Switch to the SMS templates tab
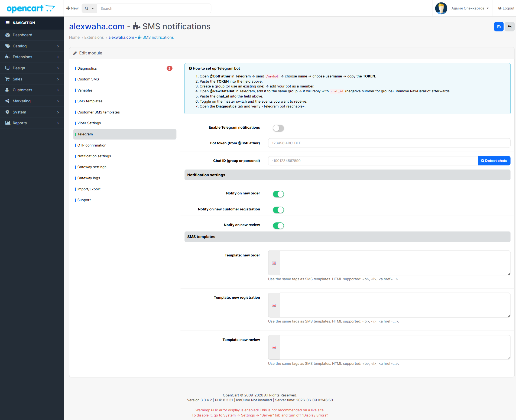This screenshot has height=420, width=516. click(x=125, y=101)
